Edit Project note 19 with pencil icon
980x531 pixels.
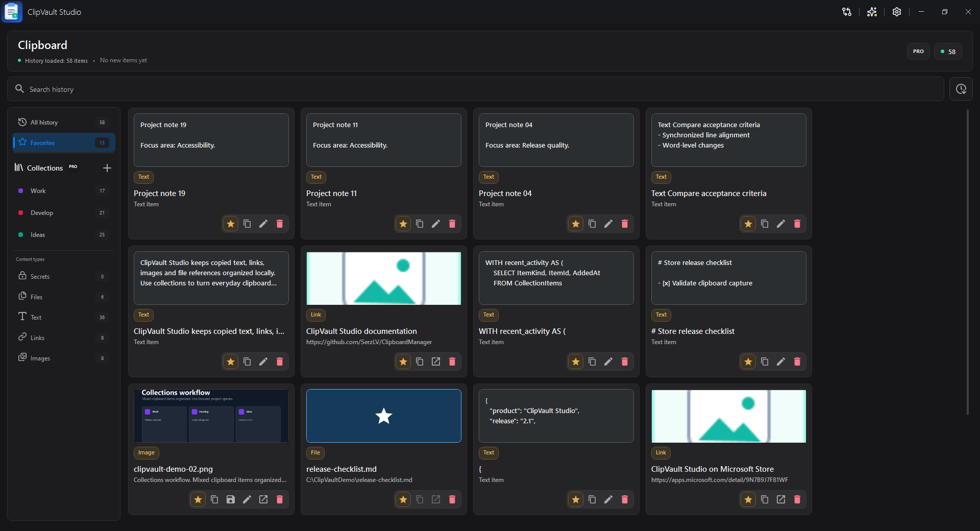coord(263,224)
